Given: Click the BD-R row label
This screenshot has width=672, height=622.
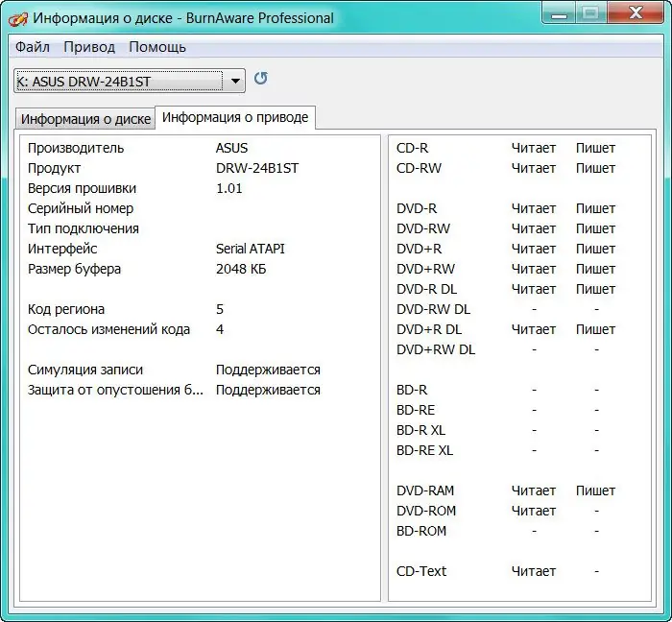Looking at the screenshot, I should pyautogui.click(x=412, y=390).
